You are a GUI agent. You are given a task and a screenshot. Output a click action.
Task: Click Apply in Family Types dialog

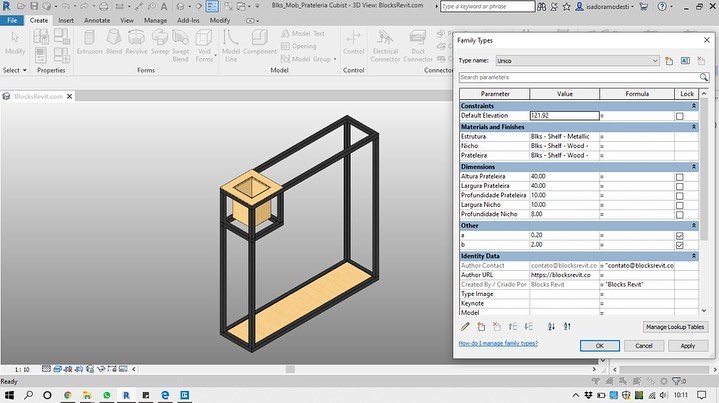click(x=687, y=346)
